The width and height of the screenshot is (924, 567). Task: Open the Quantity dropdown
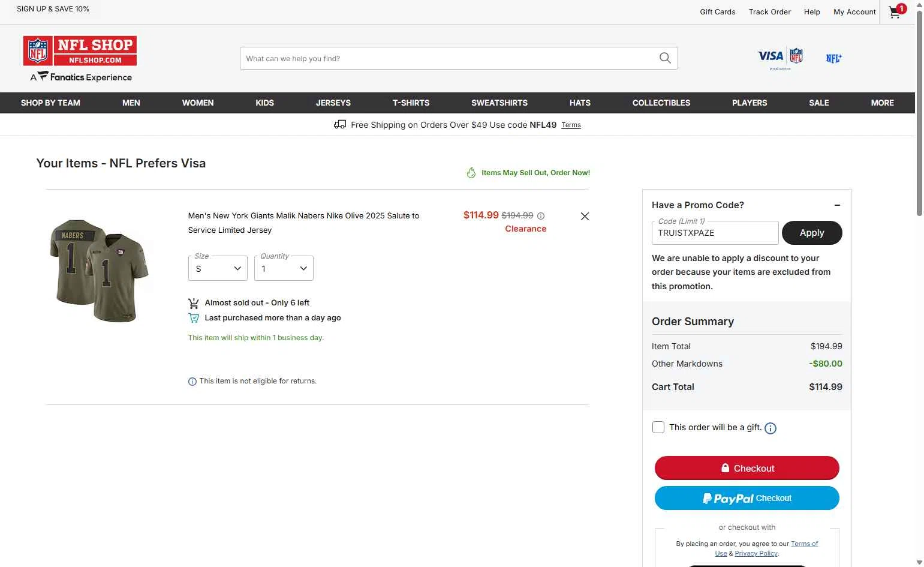click(284, 268)
